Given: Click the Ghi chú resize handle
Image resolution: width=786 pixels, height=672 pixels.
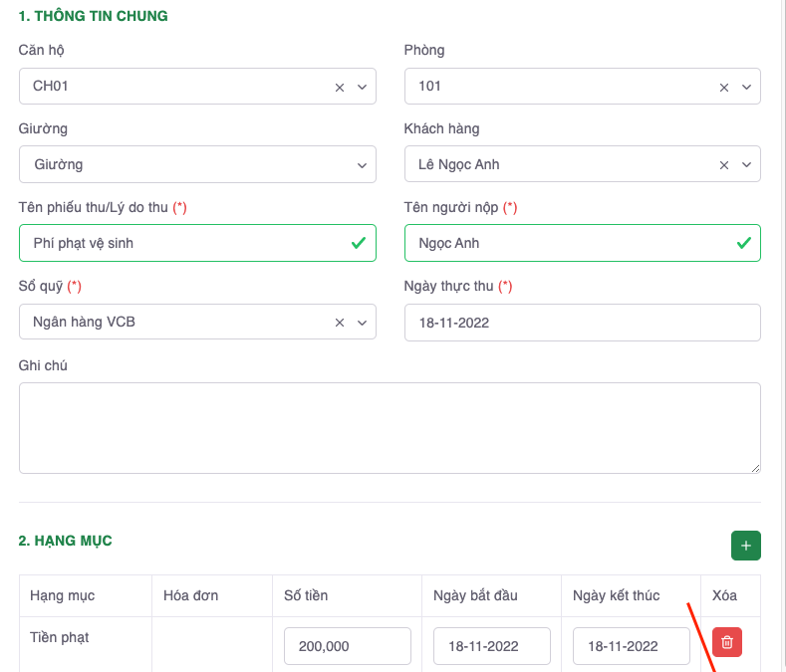Looking at the screenshot, I should (x=755, y=468).
